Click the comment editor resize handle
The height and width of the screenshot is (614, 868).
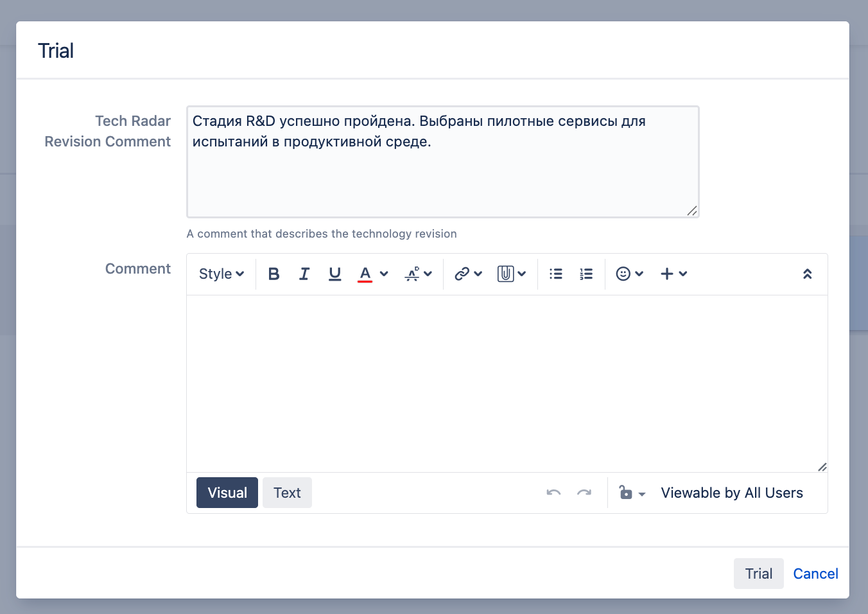coord(822,467)
